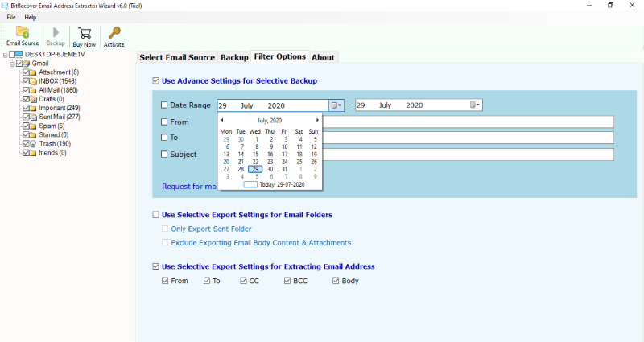
Task: Enable the Date Range checkbox
Action: tap(165, 105)
